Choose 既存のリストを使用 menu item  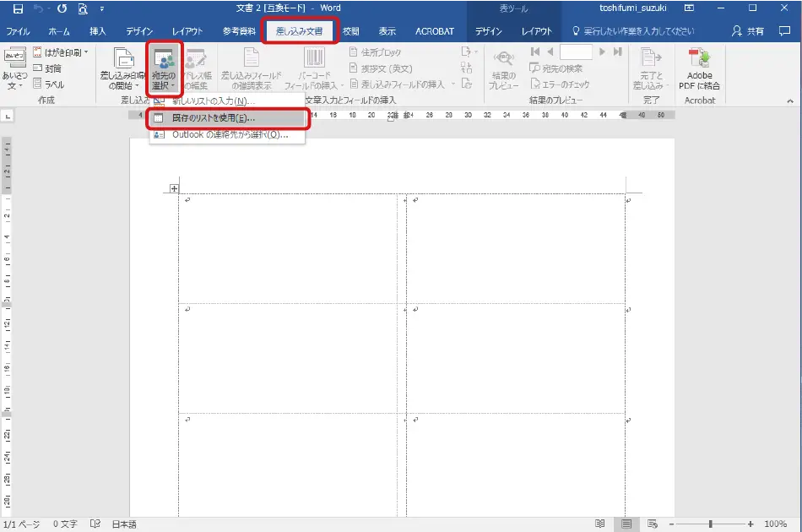(227, 117)
